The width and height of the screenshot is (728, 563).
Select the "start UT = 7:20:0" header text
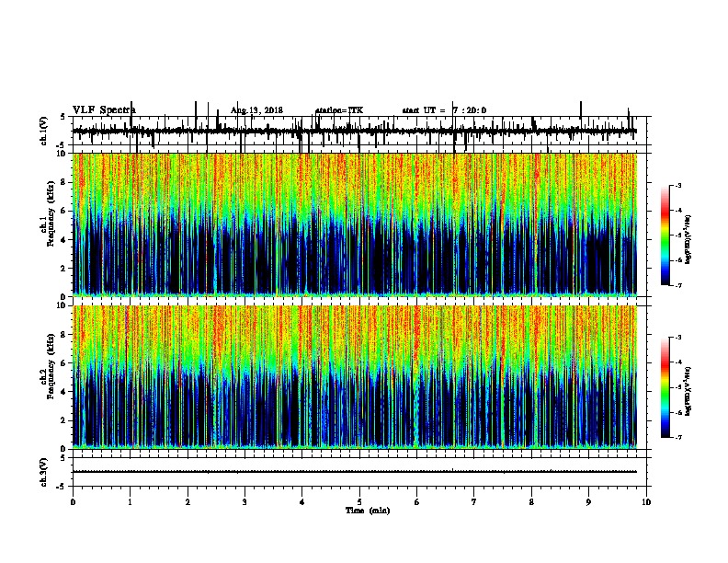tap(444, 110)
